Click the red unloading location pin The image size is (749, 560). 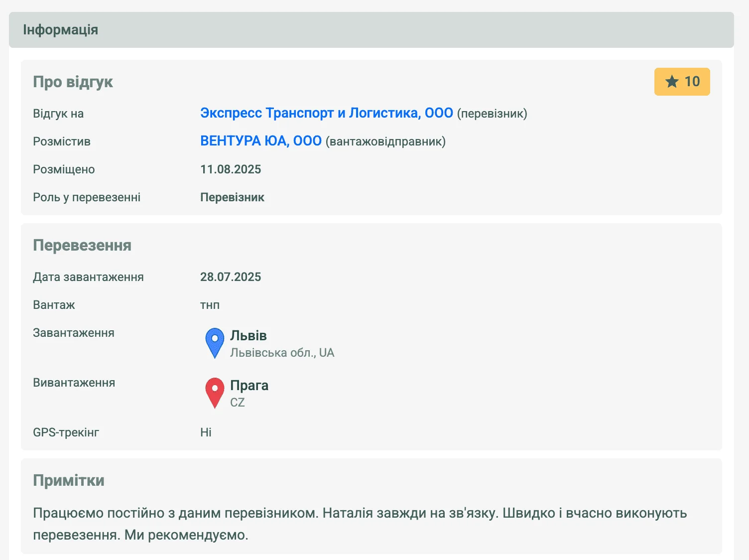(215, 392)
